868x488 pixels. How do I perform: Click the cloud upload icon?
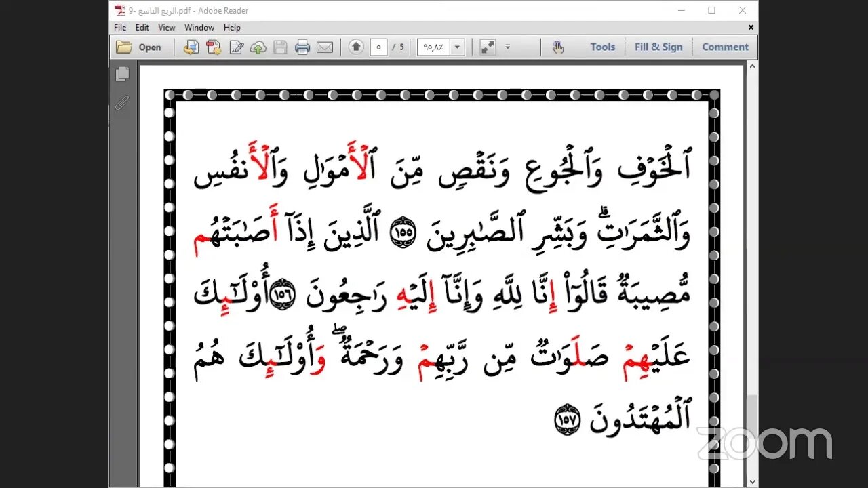[258, 47]
